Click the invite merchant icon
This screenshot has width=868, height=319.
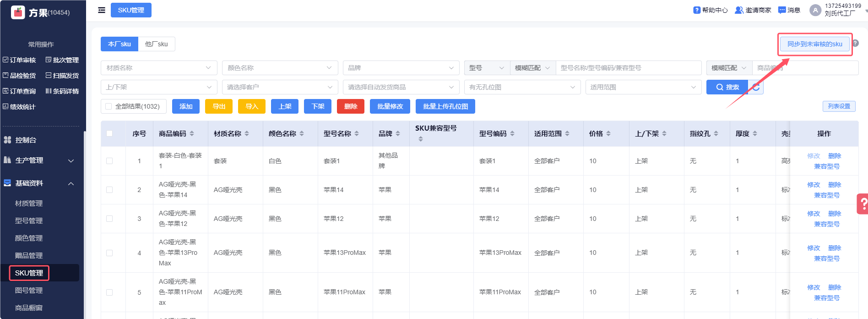(x=739, y=10)
